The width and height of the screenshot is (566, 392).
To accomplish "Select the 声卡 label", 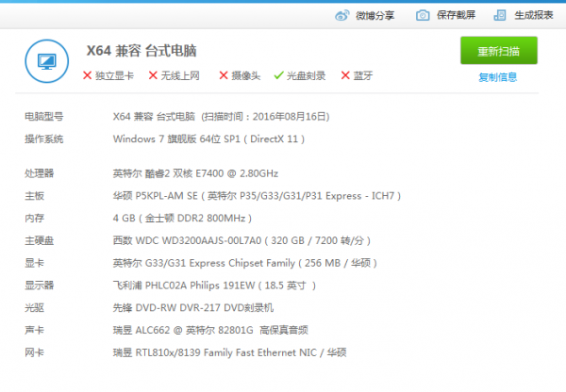I will click(34, 330).
